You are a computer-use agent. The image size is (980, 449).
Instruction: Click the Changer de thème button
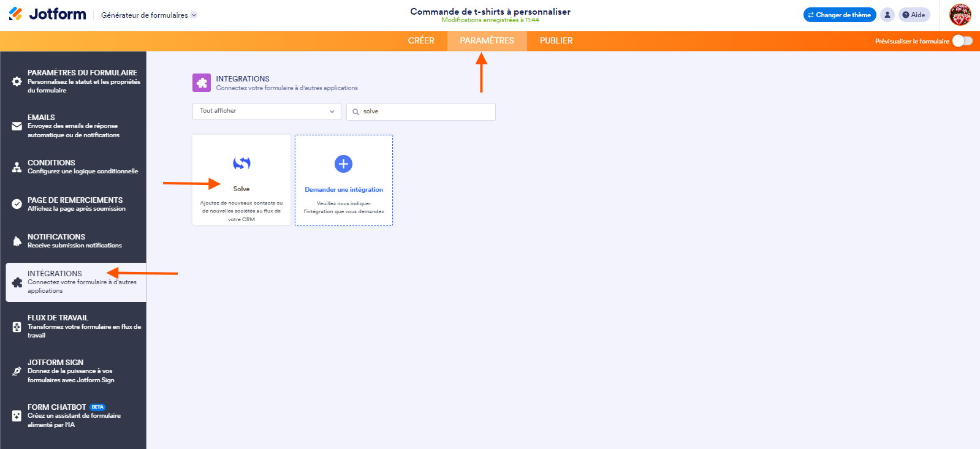coord(840,15)
